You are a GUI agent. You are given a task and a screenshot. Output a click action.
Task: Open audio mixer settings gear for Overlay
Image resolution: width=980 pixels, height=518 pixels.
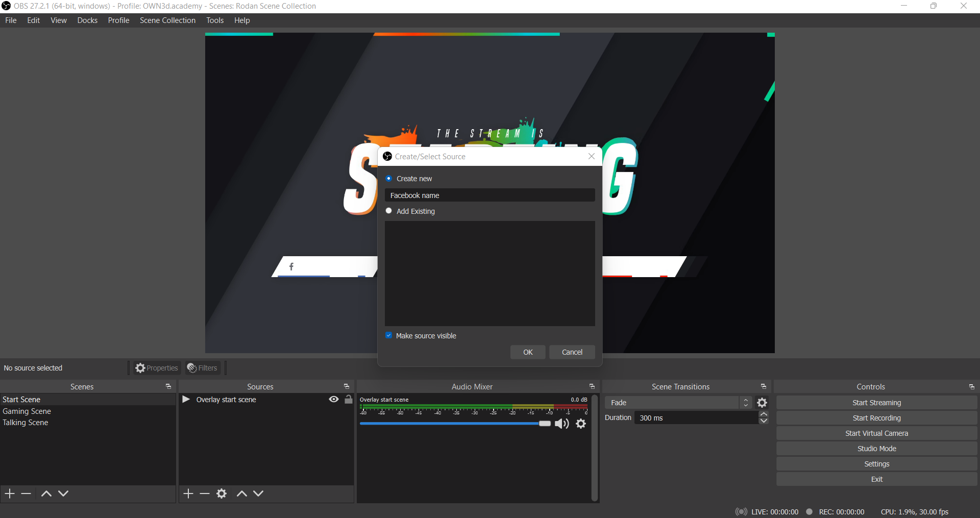(x=581, y=424)
